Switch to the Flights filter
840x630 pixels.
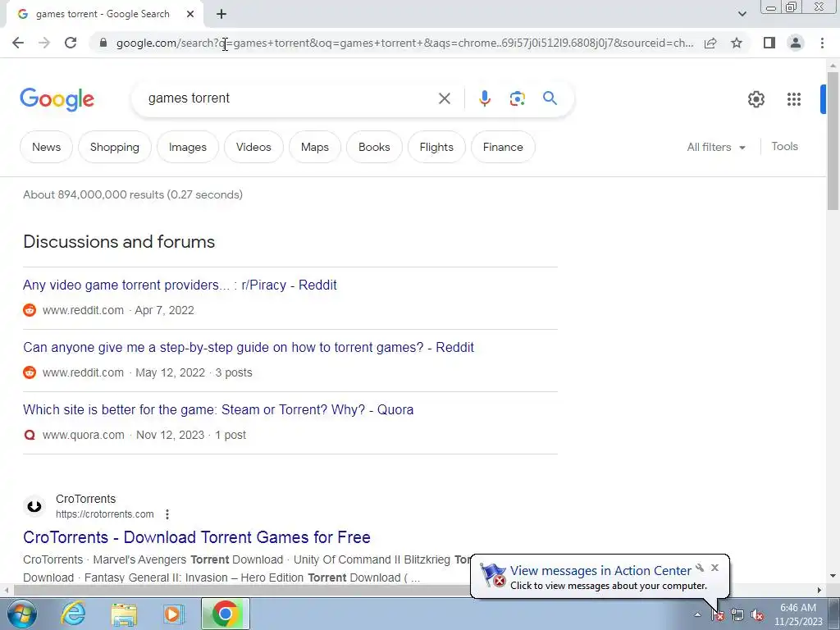tap(436, 147)
